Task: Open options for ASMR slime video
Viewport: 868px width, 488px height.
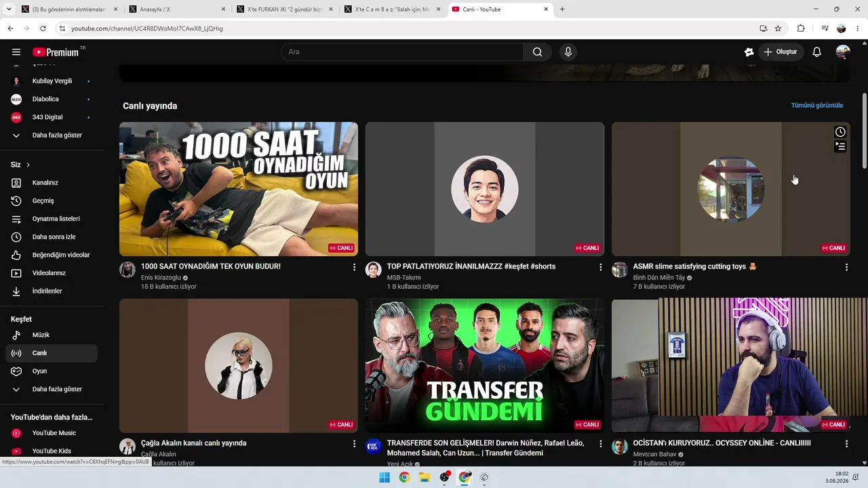Action: [846, 267]
